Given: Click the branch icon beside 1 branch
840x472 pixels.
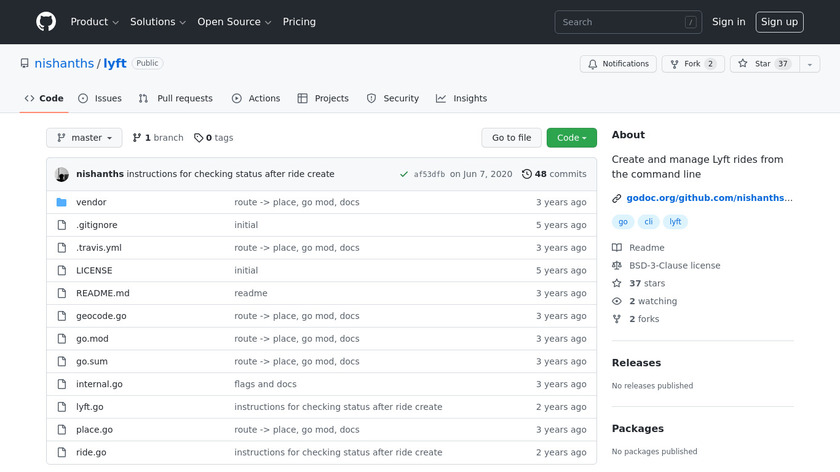Looking at the screenshot, I should pos(137,138).
